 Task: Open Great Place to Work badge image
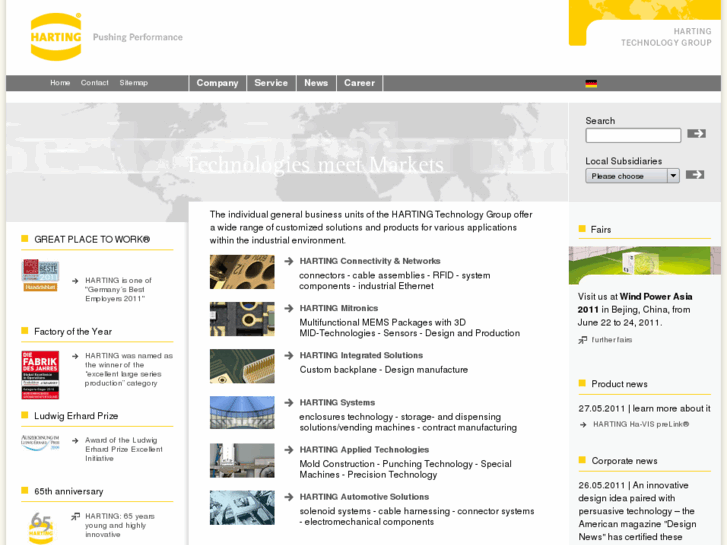40,275
